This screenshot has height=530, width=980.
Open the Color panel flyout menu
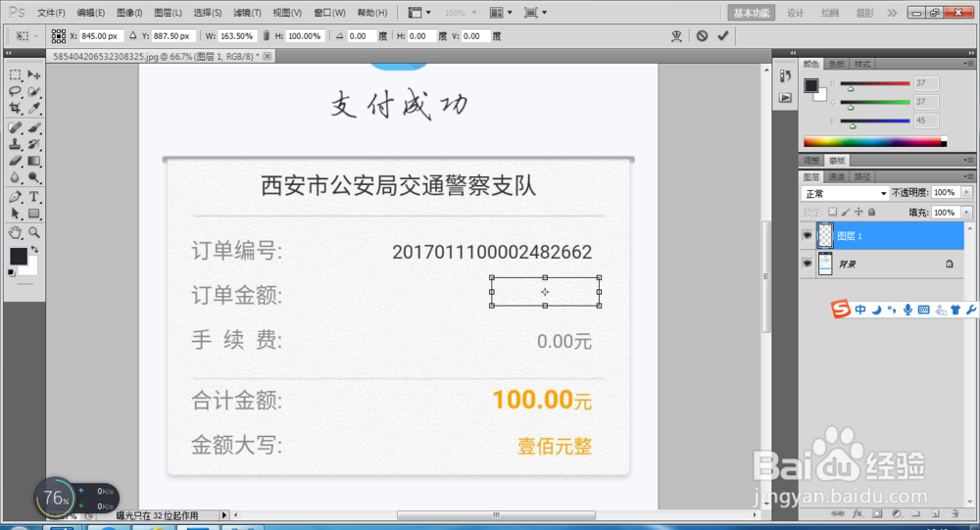click(968, 64)
